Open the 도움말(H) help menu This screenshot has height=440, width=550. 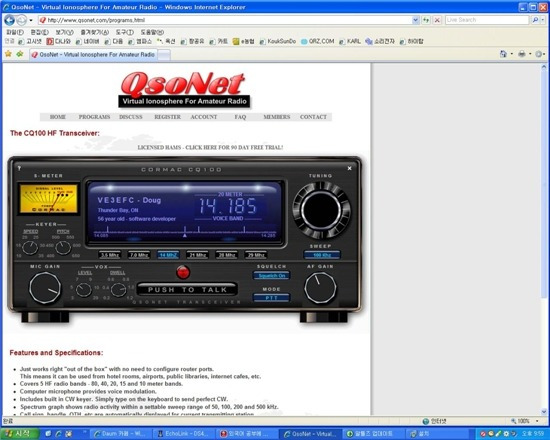click(x=152, y=32)
